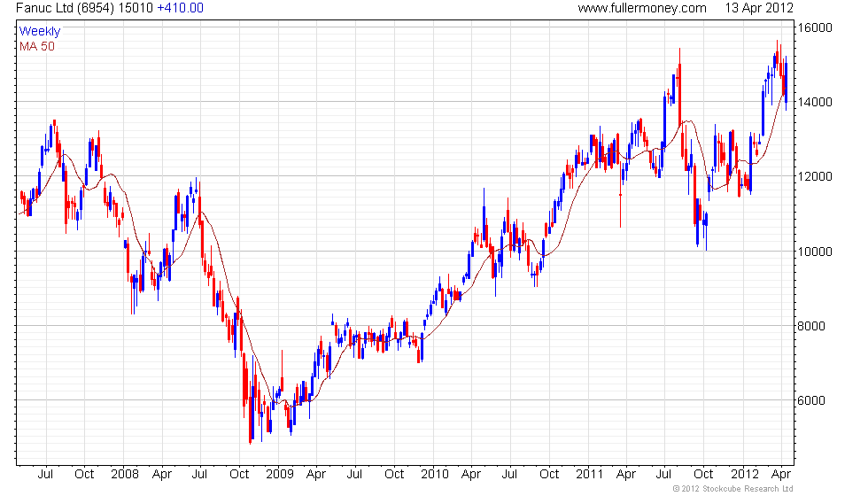The width and height of the screenshot is (868, 496).
Task: Click the 14000 price axis label
Action: 817,102
